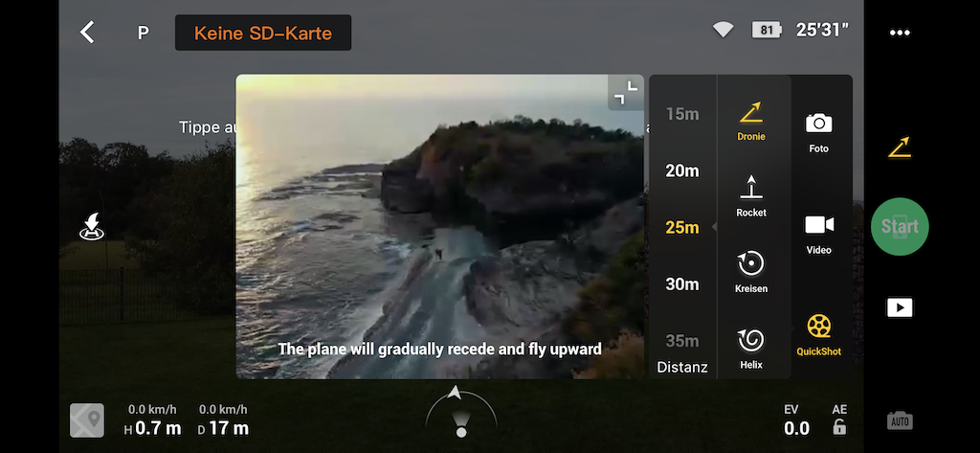Screen dimensions: 980x453
Task: Choose the Rocket flight mode
Action: point(750,196)
